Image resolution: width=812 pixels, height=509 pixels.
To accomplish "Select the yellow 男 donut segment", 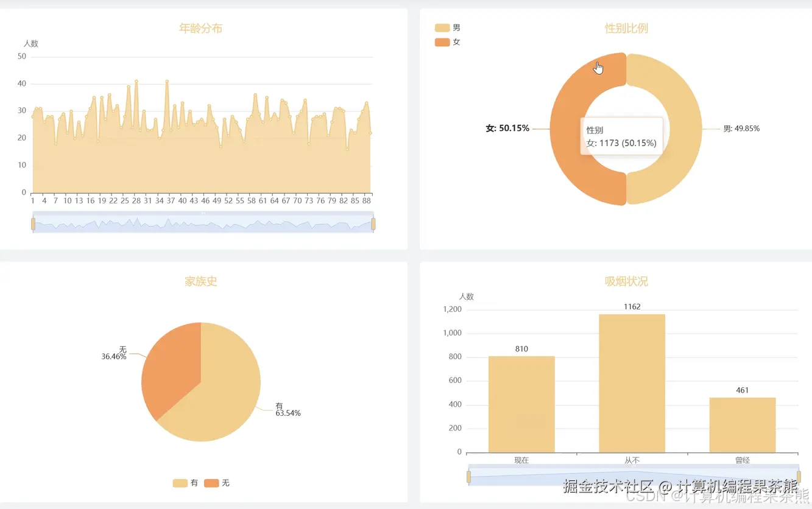I will coord(686,129).
